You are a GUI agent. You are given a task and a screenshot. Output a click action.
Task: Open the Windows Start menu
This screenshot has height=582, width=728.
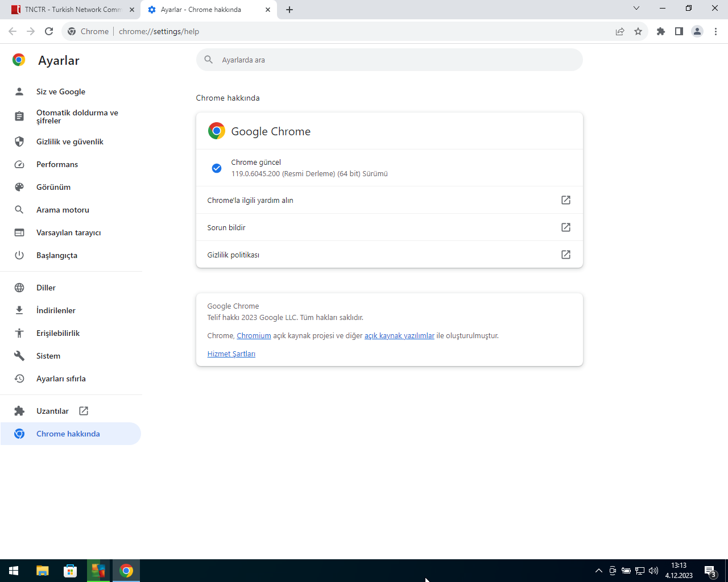(x=14, y=571)
